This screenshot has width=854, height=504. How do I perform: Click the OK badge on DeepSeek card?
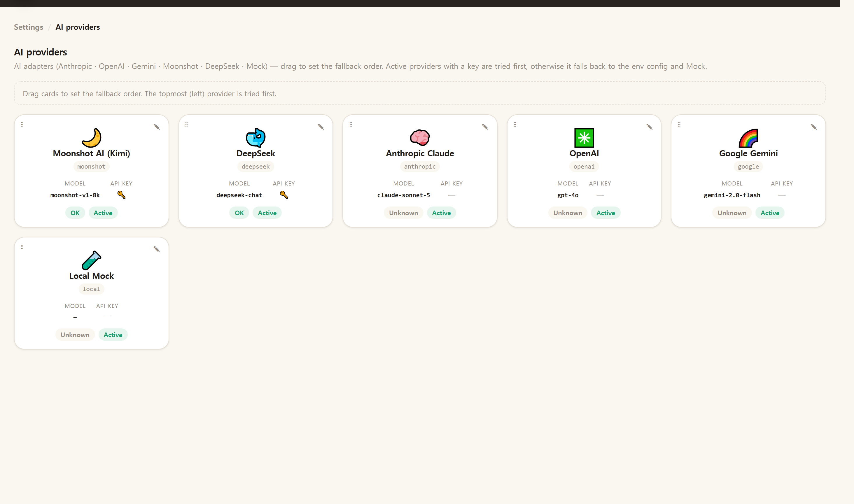pyautogui.click(x=239, y=213)
